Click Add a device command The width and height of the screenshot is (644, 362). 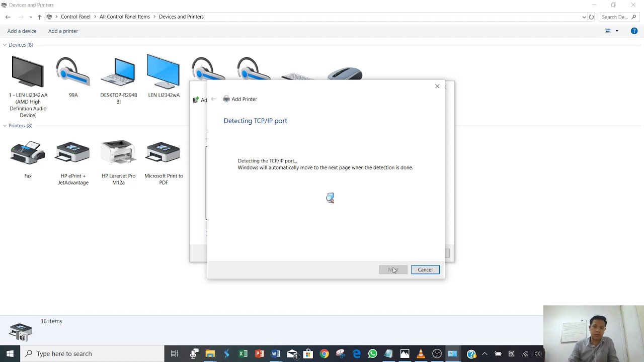pos(22,31)
